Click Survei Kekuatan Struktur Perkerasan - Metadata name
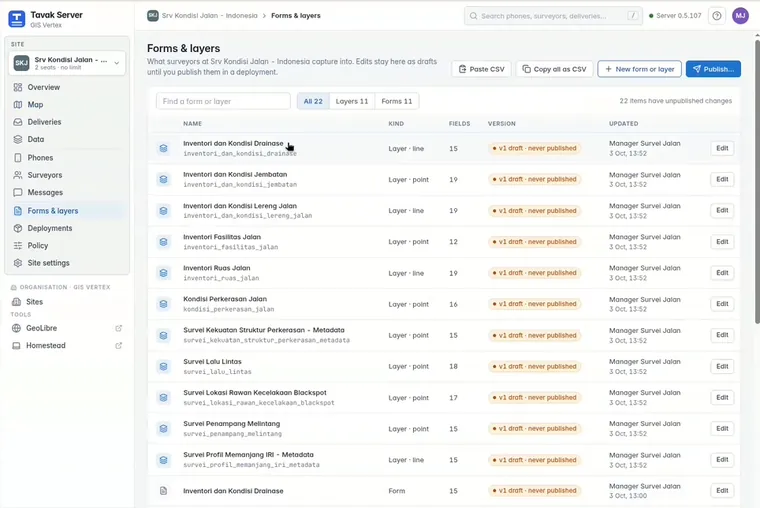Image resolution: width=760 pixels, height=508 pixels. 264,330
